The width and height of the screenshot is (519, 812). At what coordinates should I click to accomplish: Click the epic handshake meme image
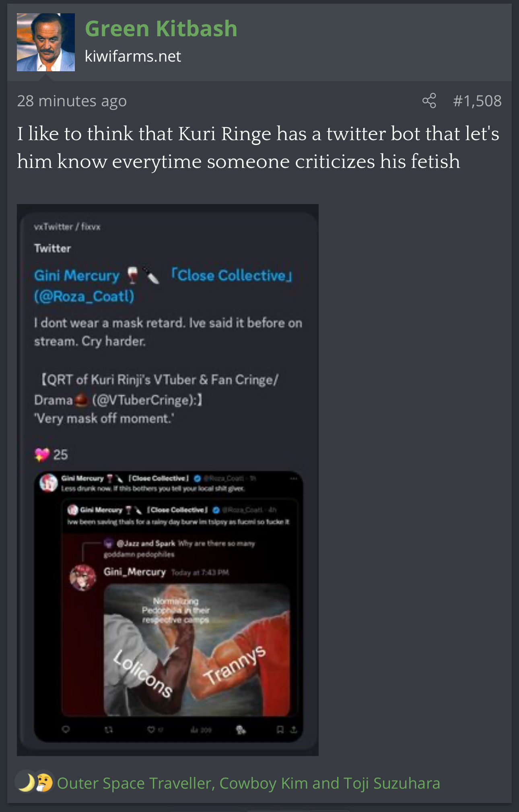click(x=197, y=650)
